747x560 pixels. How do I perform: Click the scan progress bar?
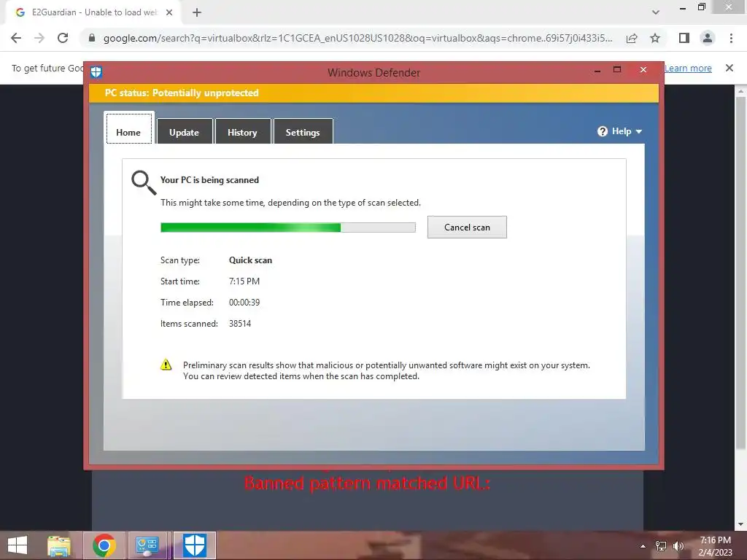(287, 227)
